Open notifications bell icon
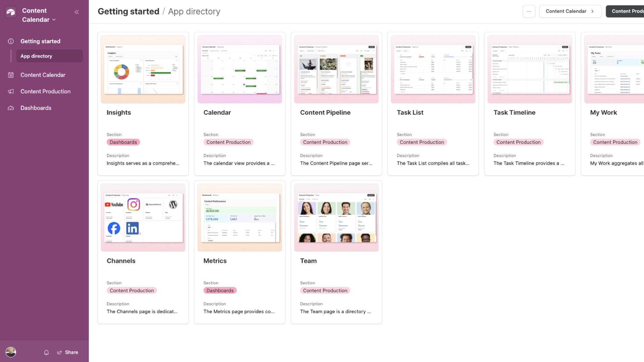The width and height of the screenshot is (644, 362). [46, 352]
